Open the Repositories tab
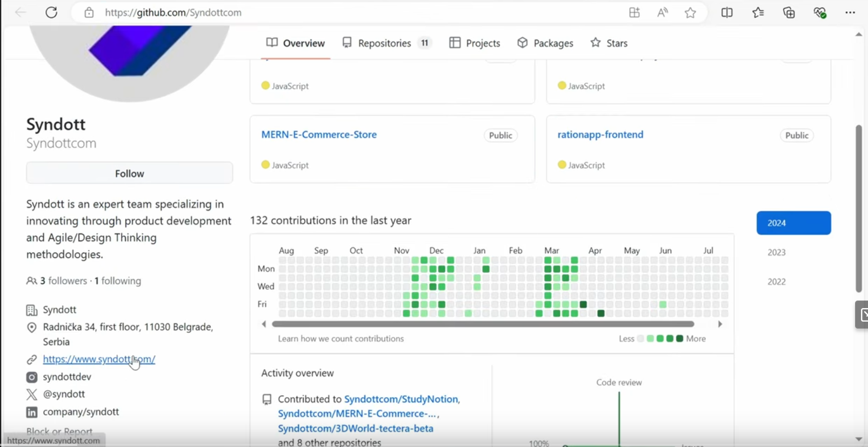 pos(387,43)
